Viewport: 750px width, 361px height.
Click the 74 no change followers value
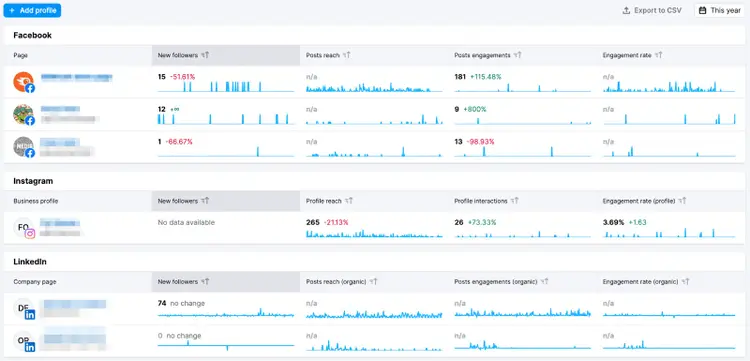click(181, 303)
